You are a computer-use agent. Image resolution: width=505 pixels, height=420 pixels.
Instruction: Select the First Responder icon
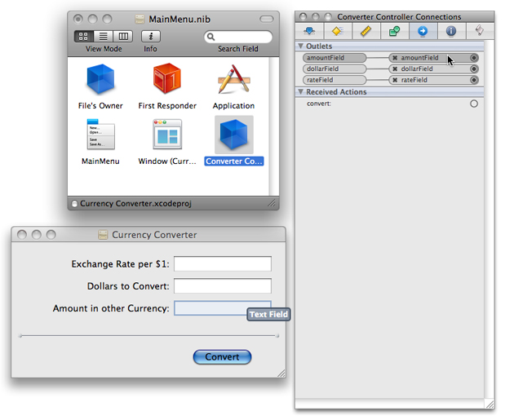[166, 78]
